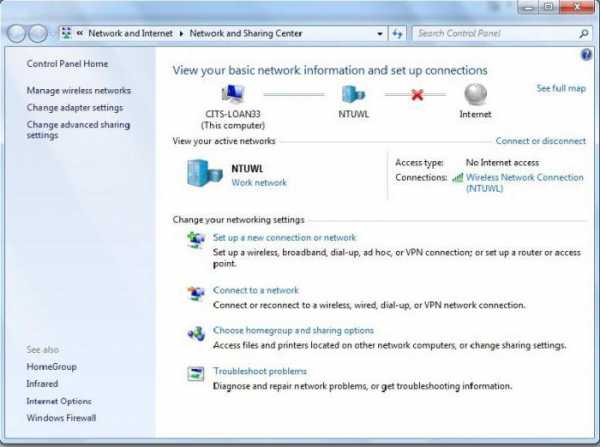Viewport: 600px width, 447px height.
Task: Click the 'See also' heading
Action: (43, 349)
